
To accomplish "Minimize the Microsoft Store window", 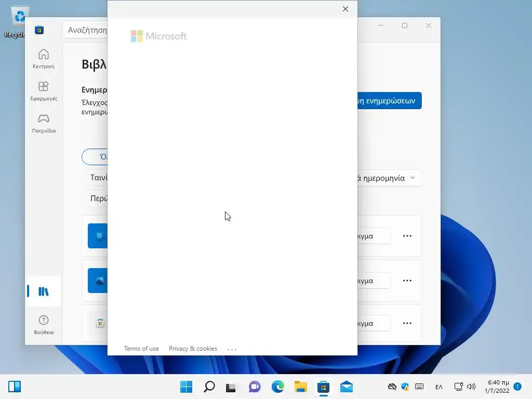I will pos(381,25).
